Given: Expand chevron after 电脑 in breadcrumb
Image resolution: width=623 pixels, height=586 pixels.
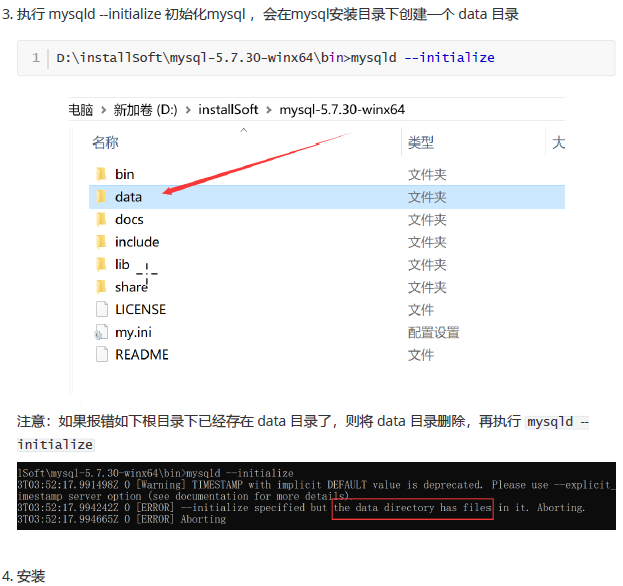Looking at the screenshot, I should click(x=103, y=110).
